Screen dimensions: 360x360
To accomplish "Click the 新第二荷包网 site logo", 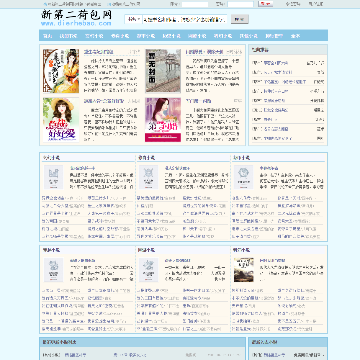I will pos(76,18).
